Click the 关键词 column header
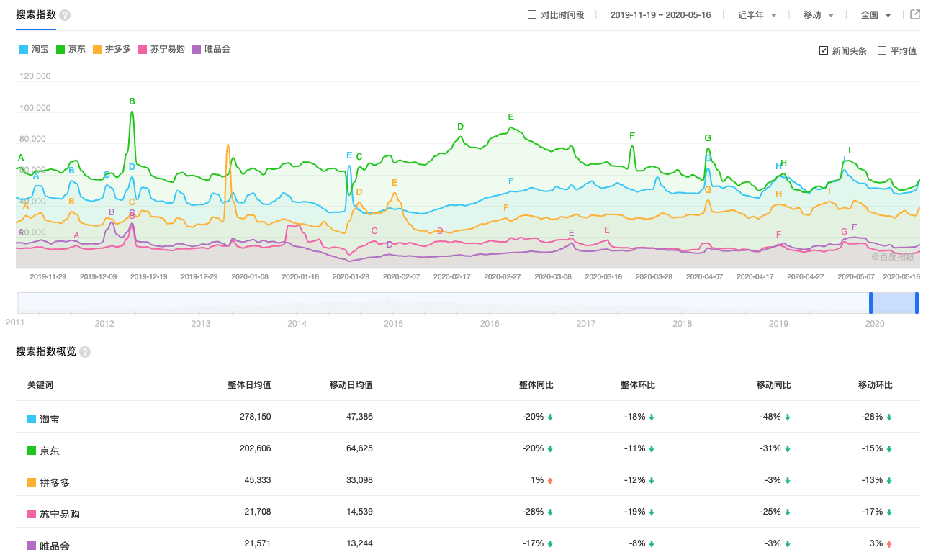This screenshot has width=936, height=560. [40, 385]
